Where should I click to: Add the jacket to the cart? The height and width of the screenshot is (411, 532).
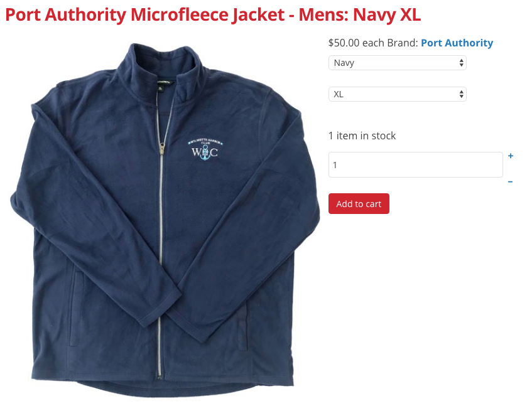pyautogui.click(x=359, y=204)
